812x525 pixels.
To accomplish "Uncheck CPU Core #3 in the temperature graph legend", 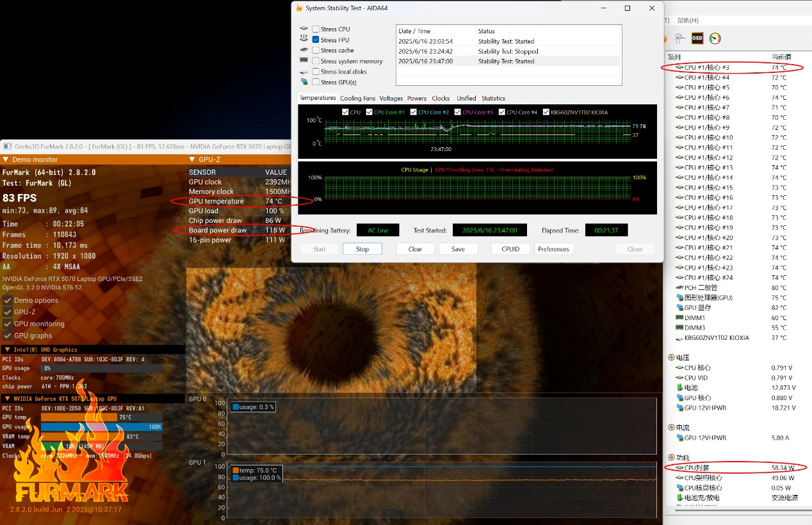I will [x=458, y=112].
